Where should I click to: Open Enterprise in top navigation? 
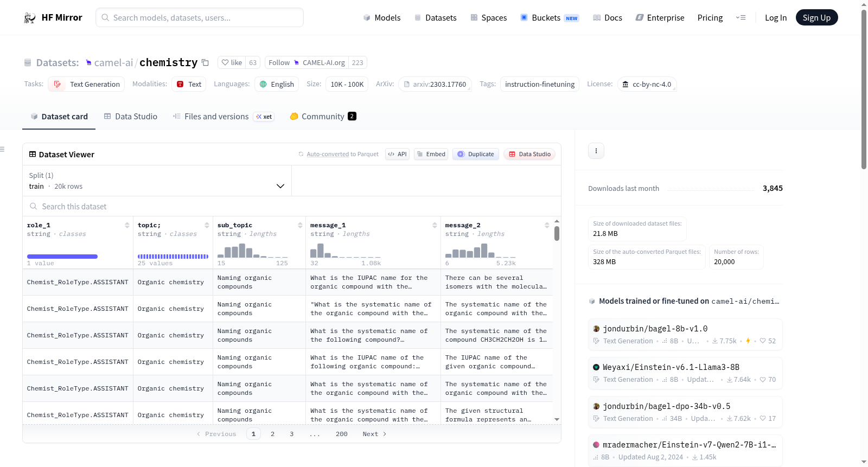[660, 18]
